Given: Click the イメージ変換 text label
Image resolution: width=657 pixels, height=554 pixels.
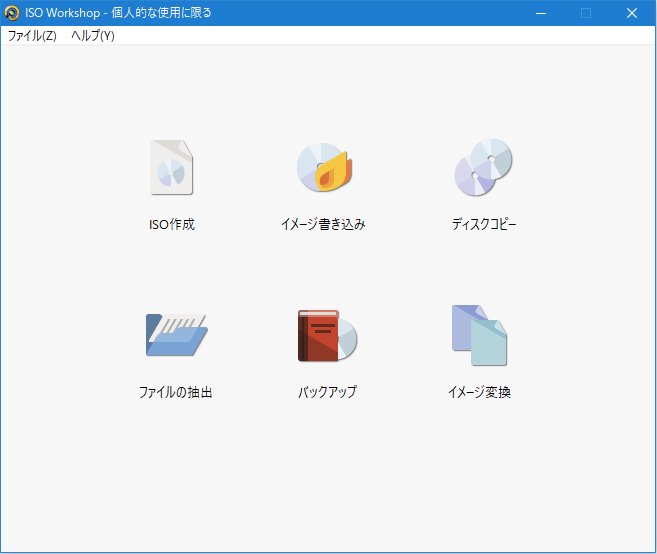Looking at the screenshot, I should (479, 392).
